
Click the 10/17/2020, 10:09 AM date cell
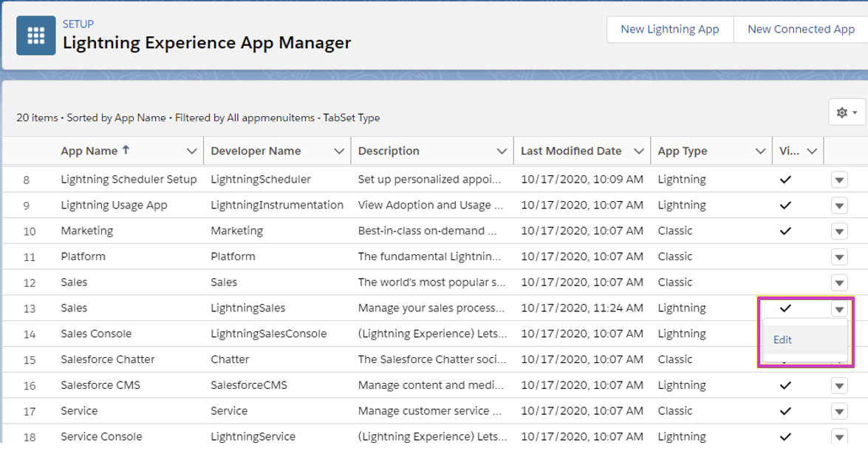pyautogui.click(x=582, y=180)
